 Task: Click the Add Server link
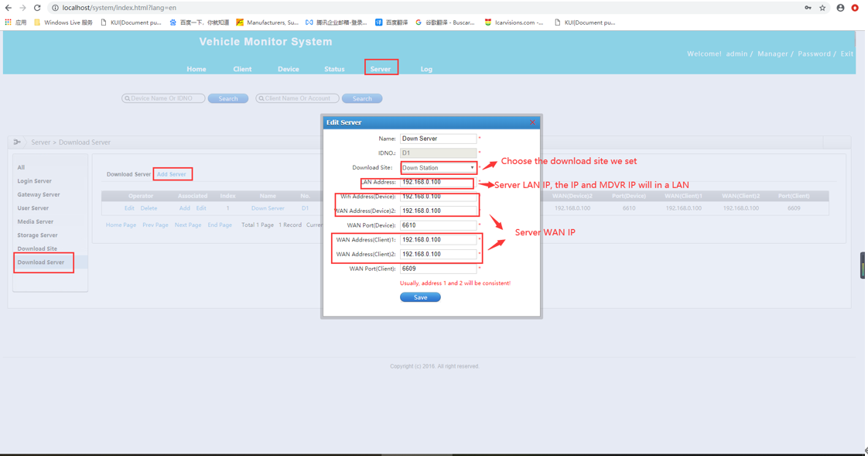171,174
